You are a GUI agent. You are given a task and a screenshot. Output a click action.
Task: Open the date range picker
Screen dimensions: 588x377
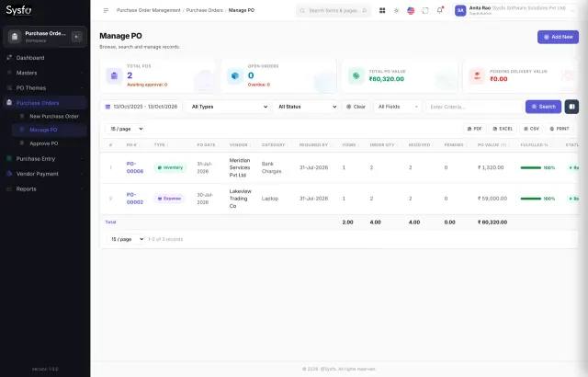pyautogui.click(x=141, y=107)
